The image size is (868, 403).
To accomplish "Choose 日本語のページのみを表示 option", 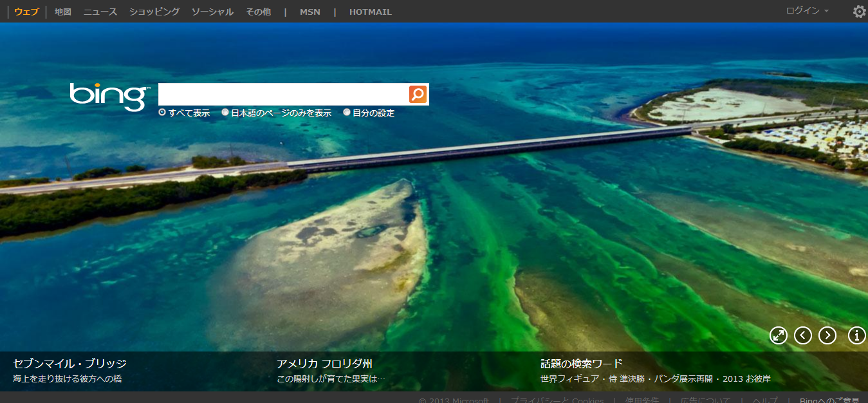I will [225, 113].
